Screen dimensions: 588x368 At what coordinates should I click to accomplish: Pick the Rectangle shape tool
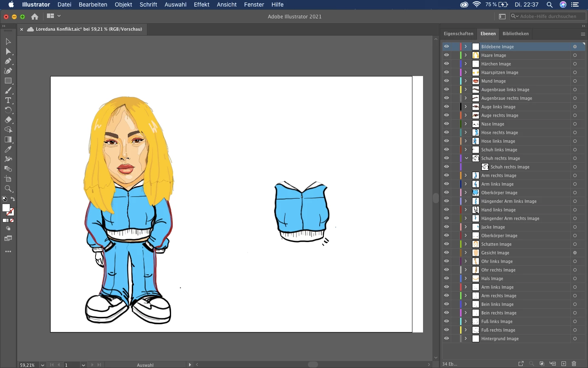coord(8,81)
